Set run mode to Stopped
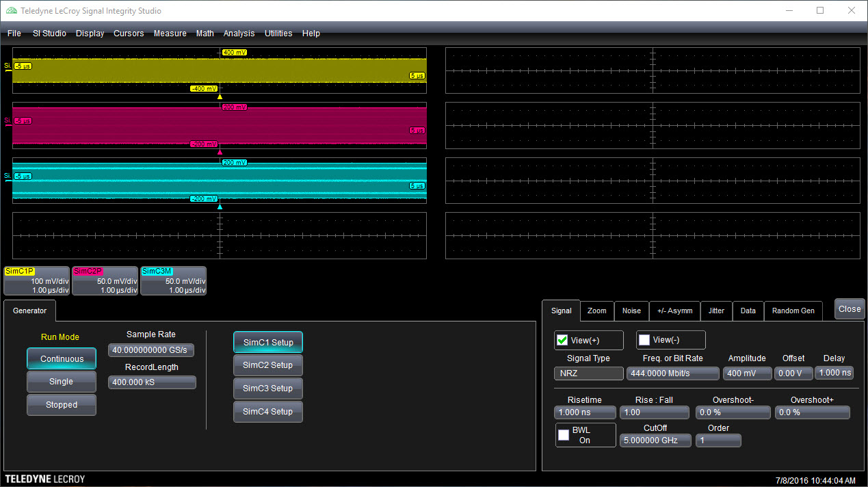 click(x=62, y=405)
